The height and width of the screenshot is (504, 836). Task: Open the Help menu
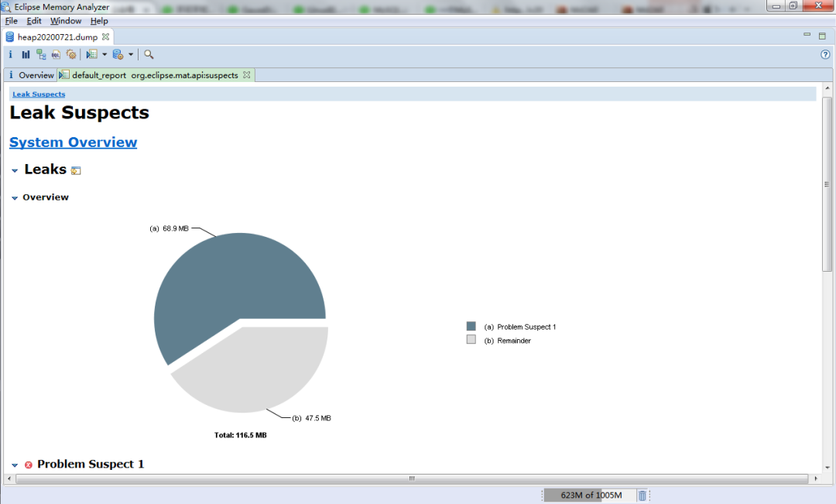pos(99,21)
